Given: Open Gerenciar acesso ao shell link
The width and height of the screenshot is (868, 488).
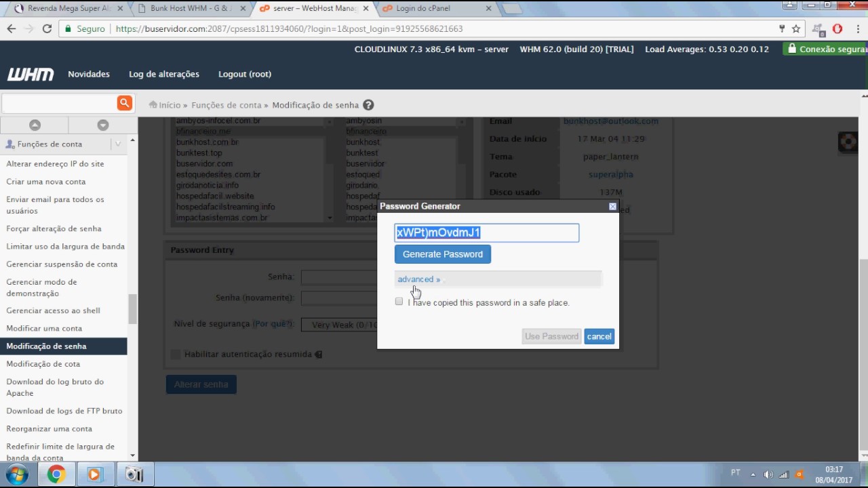Looking at the screenshot, I should tap(53, 310).
